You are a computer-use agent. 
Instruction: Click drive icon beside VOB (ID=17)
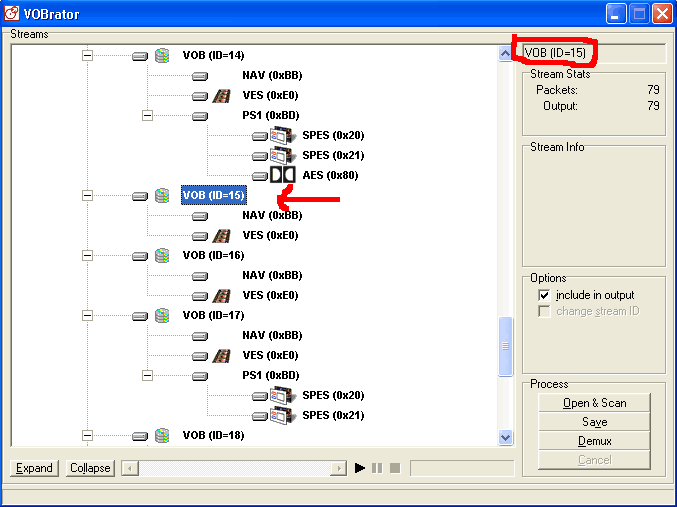pos(140,316)
